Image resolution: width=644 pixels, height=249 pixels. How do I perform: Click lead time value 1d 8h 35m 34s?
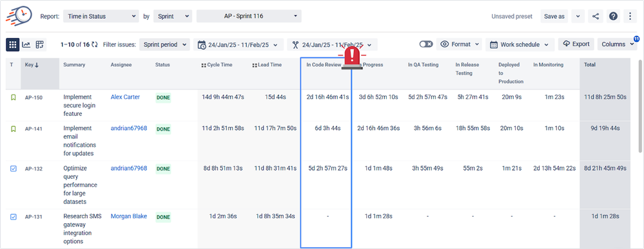tap(275, 216)
